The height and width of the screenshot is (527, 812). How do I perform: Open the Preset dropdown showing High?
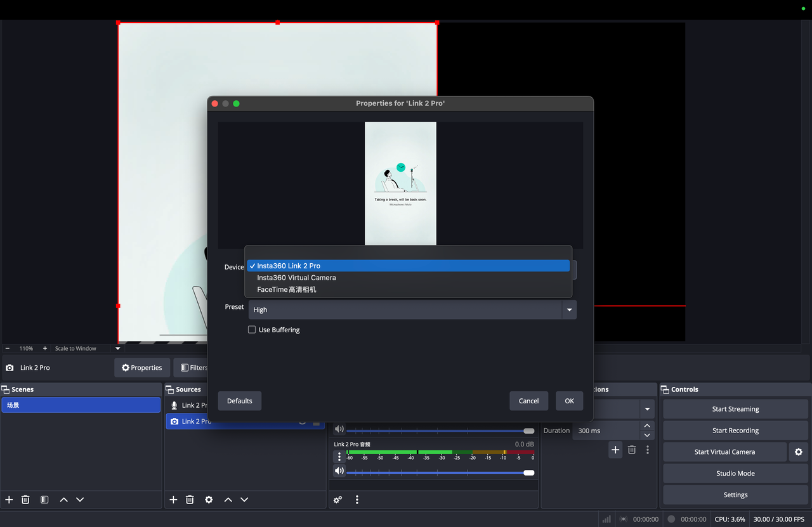pyautogui.click(x=412, y=309)
